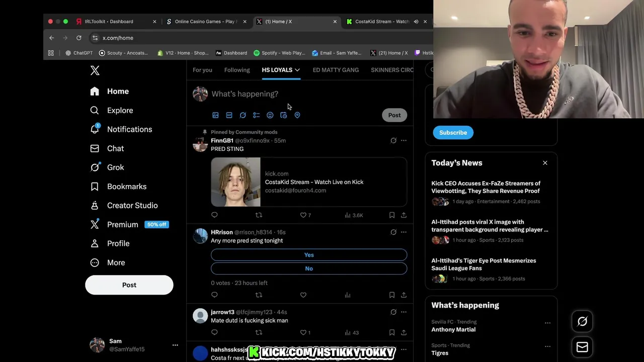Open account options beside Sam @SamYaffe15
The width and height of the screenshot is (644, 362).
[x=175, y=345]
